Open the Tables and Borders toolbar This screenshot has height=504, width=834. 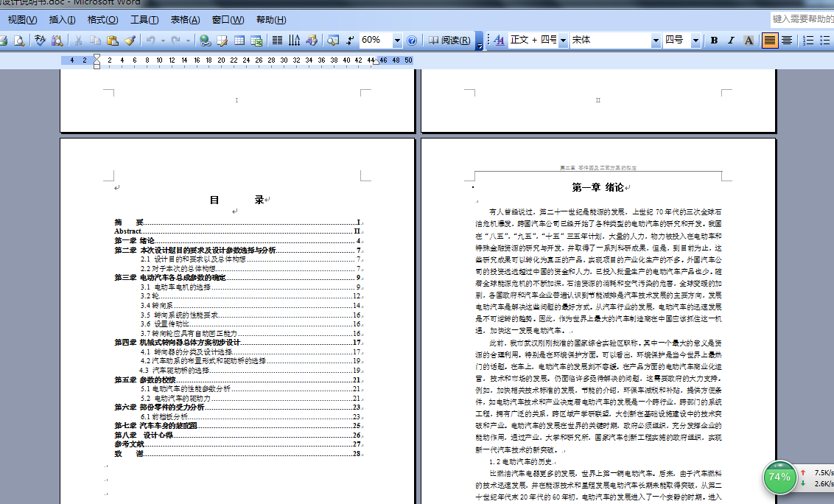tap(222, 41)
